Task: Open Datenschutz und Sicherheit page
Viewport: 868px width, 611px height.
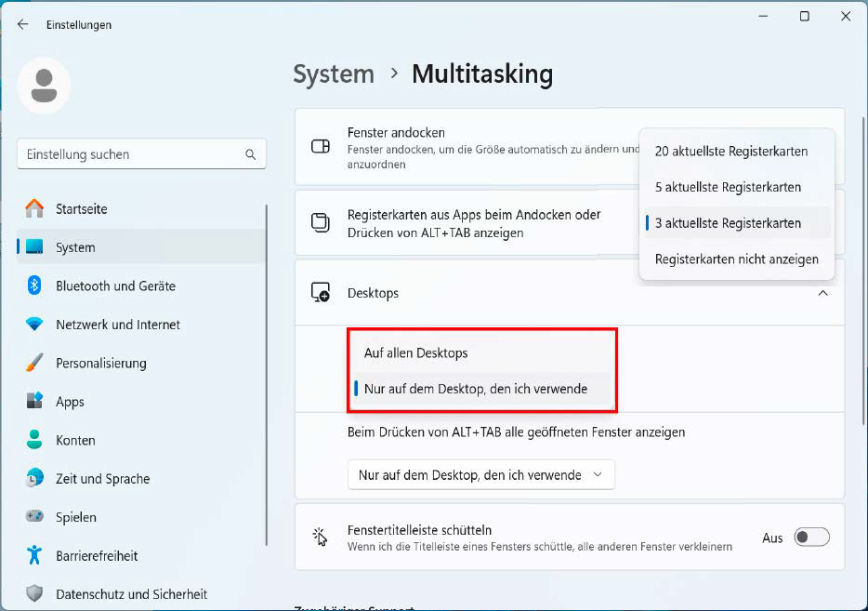Action: (141, 593)
